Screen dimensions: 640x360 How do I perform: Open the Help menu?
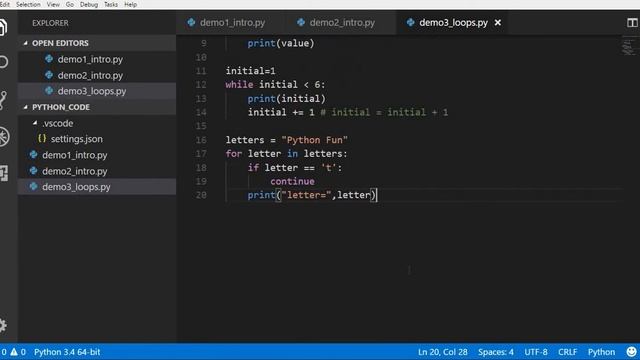(131, 4)
